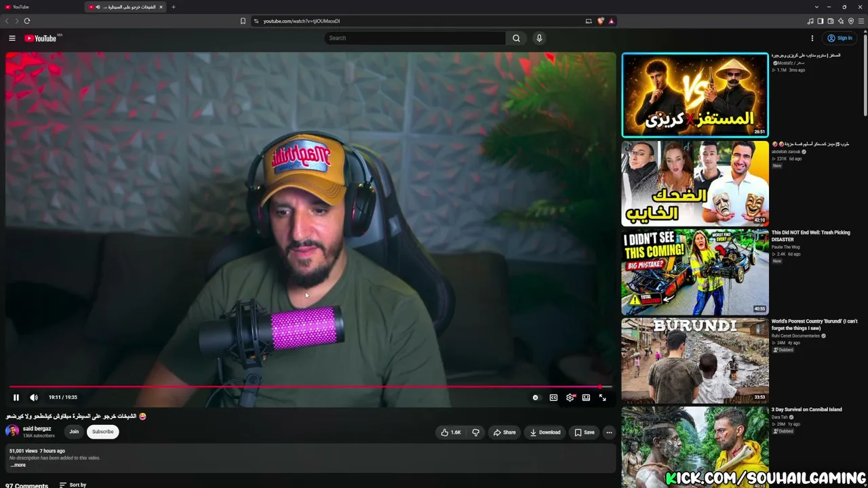Open the Brave Rewards triangle icon
This screenshot has height=488, width=868.
coord(611,21)
